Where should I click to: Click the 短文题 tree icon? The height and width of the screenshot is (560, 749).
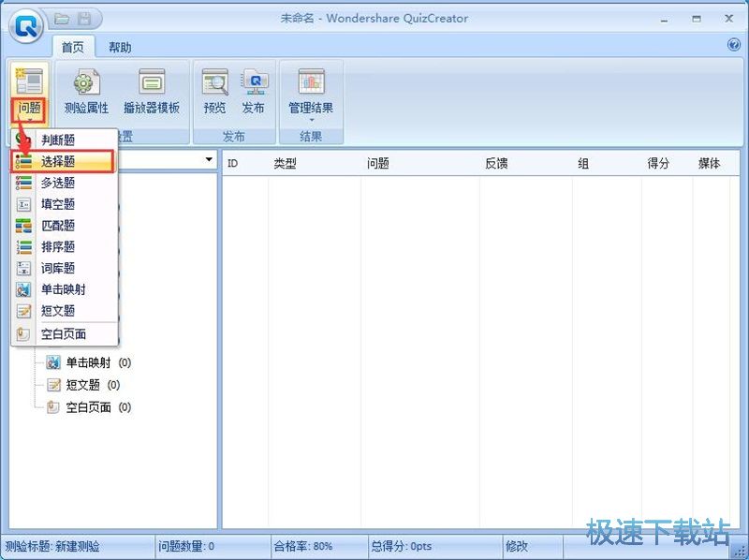tap(53, 385)
